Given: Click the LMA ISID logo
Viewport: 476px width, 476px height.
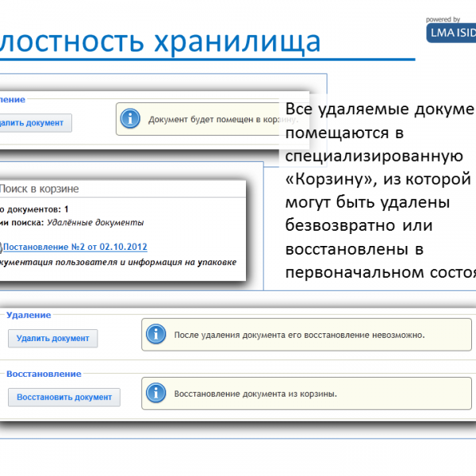Looking at the screenshot, I should tap(450, 31).
